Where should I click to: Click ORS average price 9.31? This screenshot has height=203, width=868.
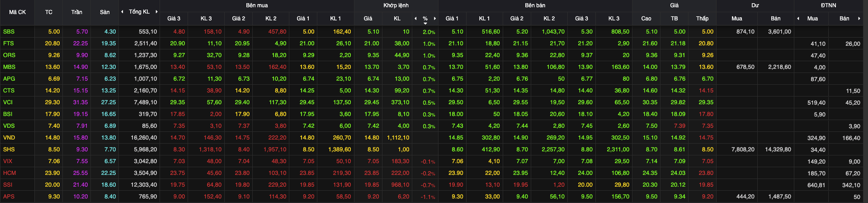679,55
